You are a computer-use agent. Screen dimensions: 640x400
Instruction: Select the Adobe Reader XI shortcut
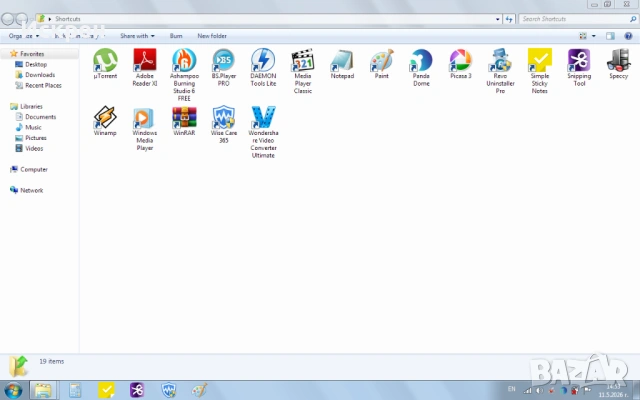point(144,67)
